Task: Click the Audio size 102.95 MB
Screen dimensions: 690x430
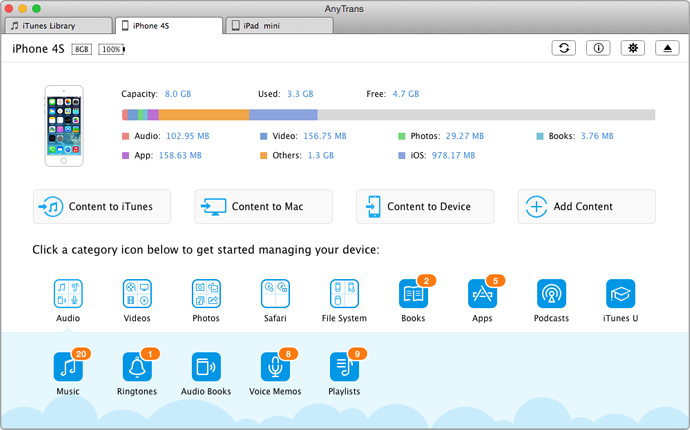Action: (188, 136)
